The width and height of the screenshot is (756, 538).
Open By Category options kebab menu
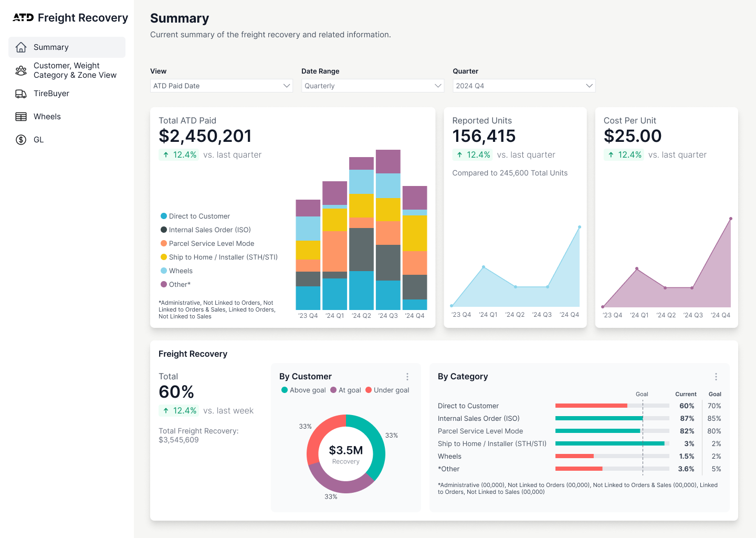coord(716,377)
